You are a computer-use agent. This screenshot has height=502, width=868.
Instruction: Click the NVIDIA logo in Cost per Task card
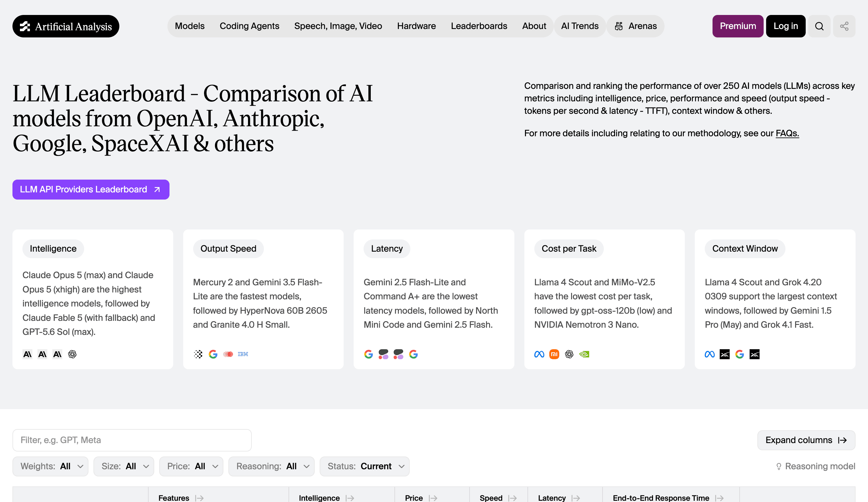coord(584,354)
